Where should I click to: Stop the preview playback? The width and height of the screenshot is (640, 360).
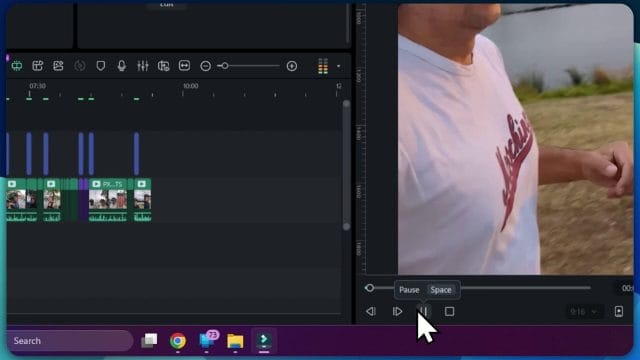pyautogui.click(x=449, y=311)
